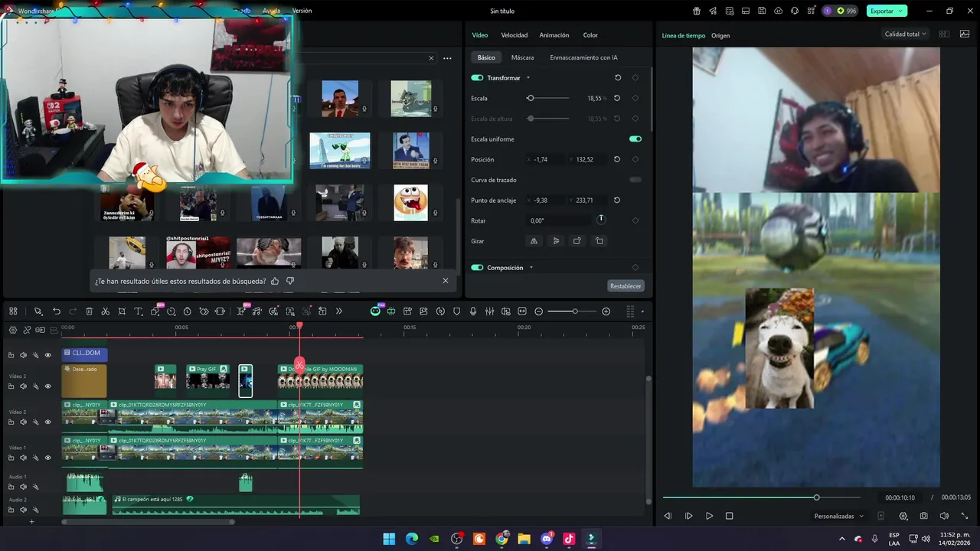980x551 pixels.
Task: Hide Video 1 track with eye icon
Action: [x=47, y=458]
